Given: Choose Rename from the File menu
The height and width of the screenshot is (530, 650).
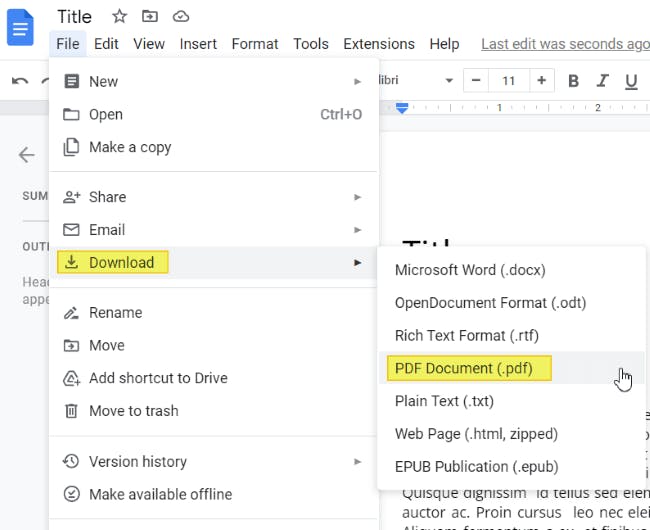Looking at the screenshot, I should (x=213, y=312).
